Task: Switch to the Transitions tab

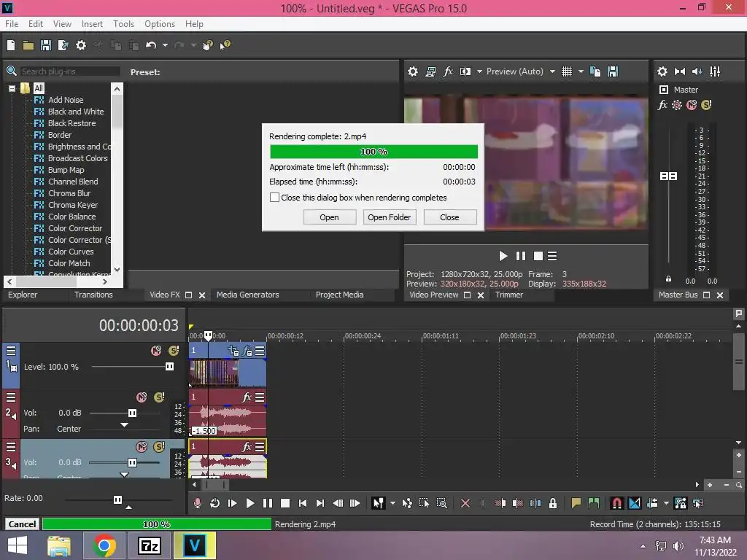Action: point(93,295)
